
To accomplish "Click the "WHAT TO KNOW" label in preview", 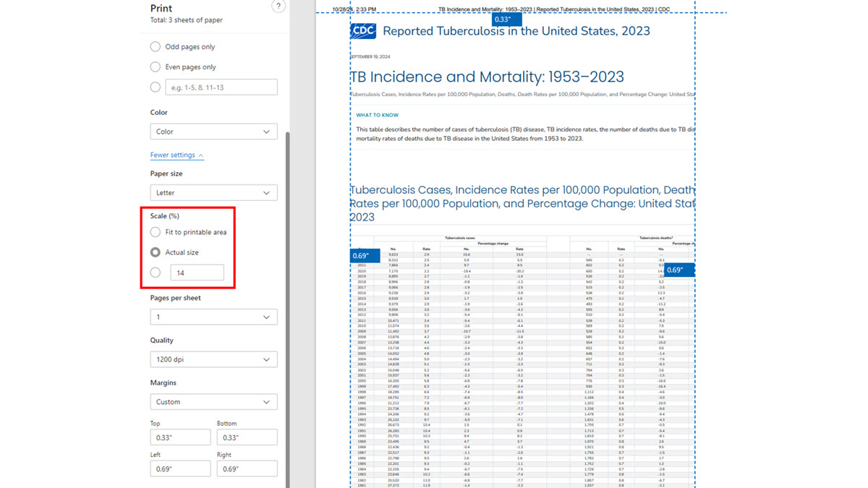I will [x=377, y=115].
